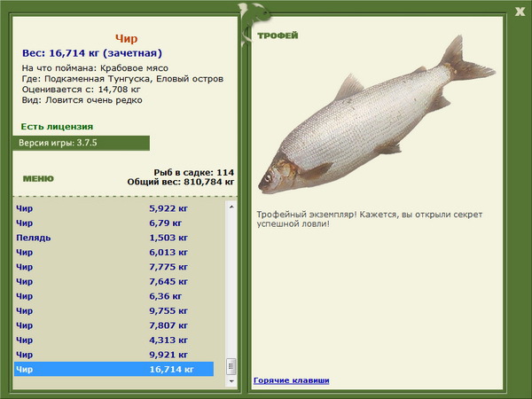Viewport: 532px width, 399px height.
Task: Click the Общий вес: 810,784 кг total
Action: (181, 182)
